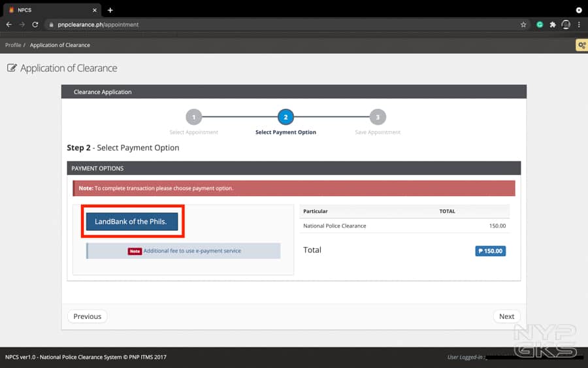The height and width of the screenshot is (368, 588).
Task: Bookmark this page with the star icon
Action: [x=523, y=25]
